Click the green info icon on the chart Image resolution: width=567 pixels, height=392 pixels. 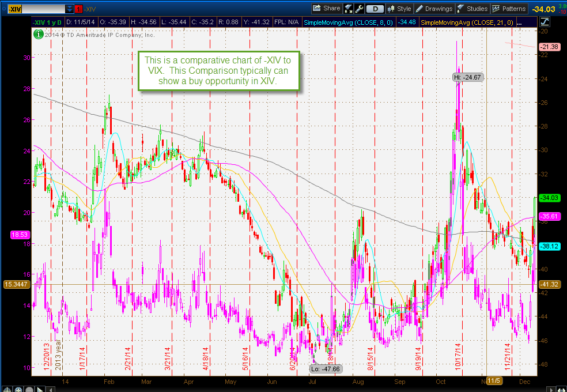tap(38, 35)
